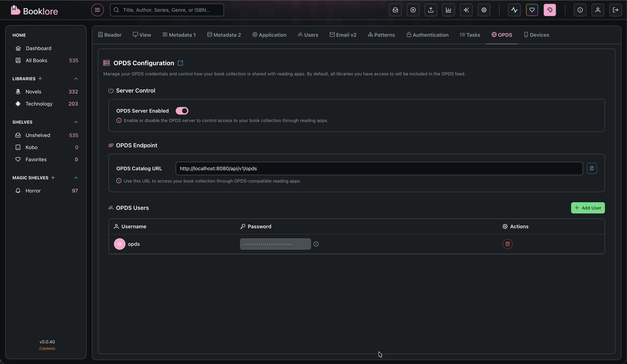Reveal the opds user's password via the eye toggle

[x=316, y=244]
